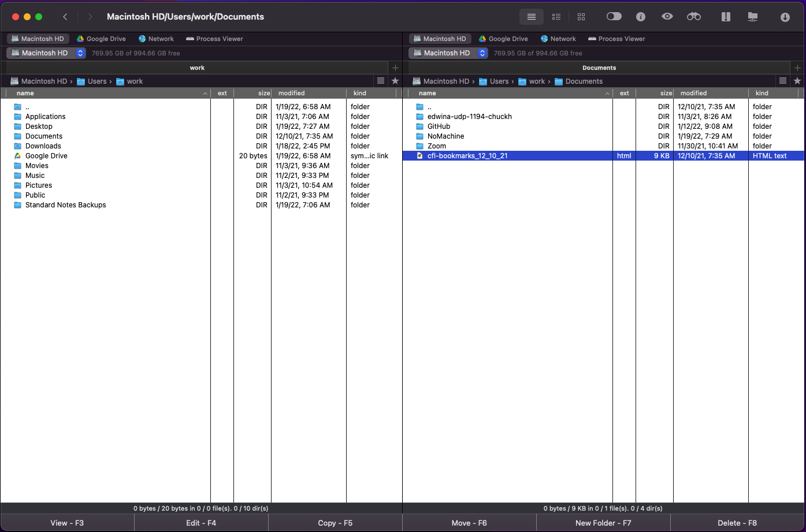Click the network folder share icon
The image size is (806, 532).
pos(753,17)
